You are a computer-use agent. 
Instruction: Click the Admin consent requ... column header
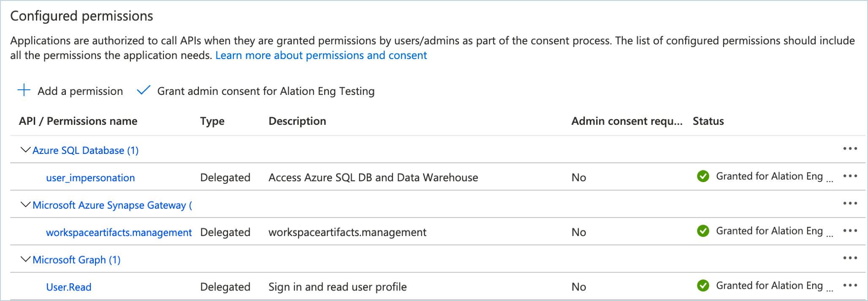(x=627, y=121)
